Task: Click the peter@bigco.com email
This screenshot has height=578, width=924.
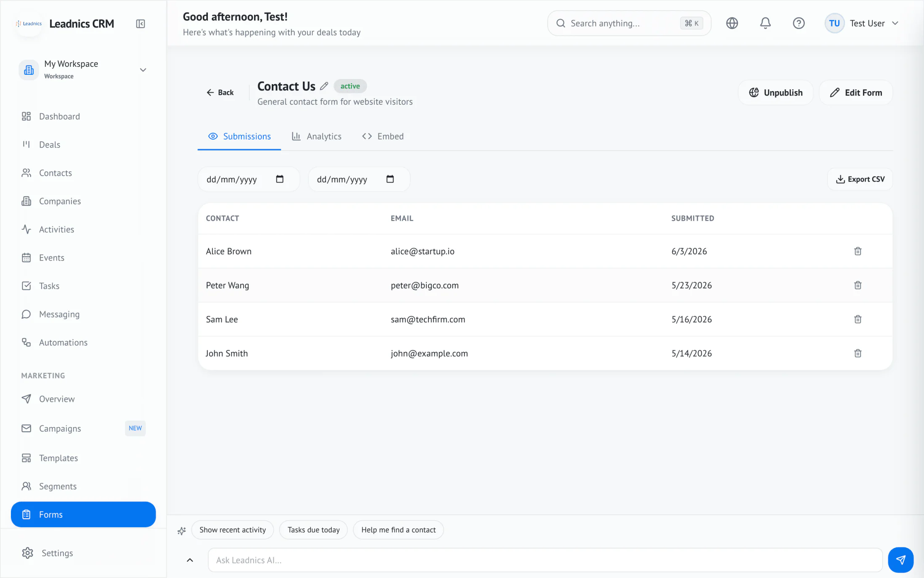Action: pos(425,285)
